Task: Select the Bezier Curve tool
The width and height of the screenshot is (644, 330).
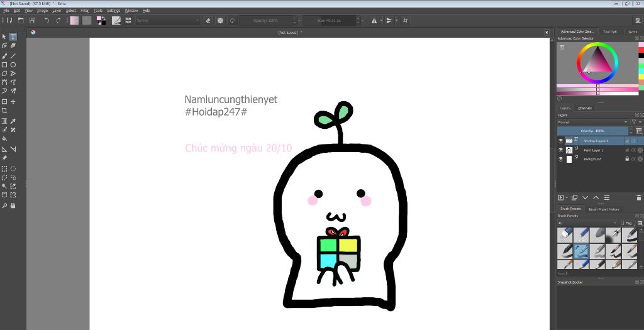Action: click(x=4, y=82)
